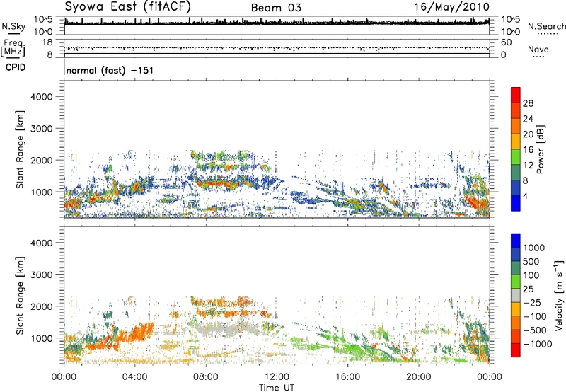
Task: Click the '1000' velocity color bar label
Action: click(x=534, y=248)
